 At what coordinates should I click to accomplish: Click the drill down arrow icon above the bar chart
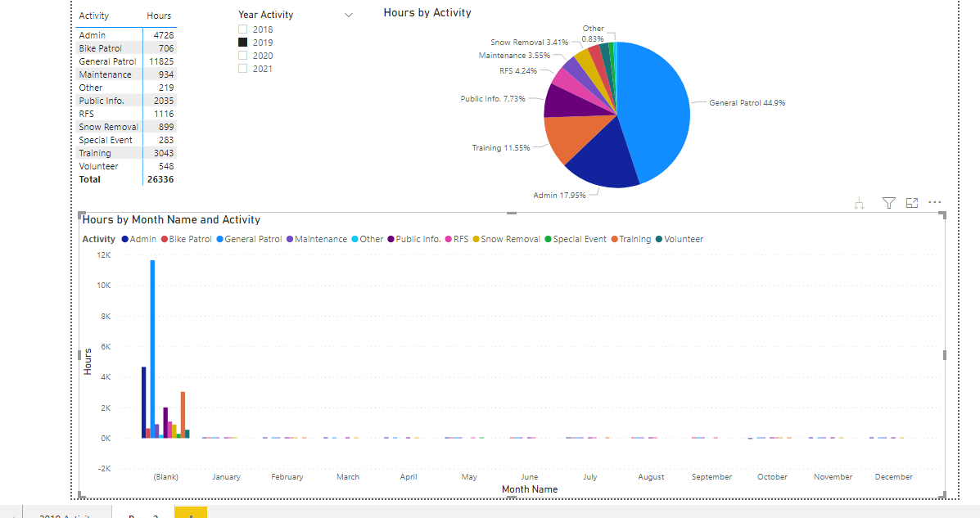[x=860, y=203]
